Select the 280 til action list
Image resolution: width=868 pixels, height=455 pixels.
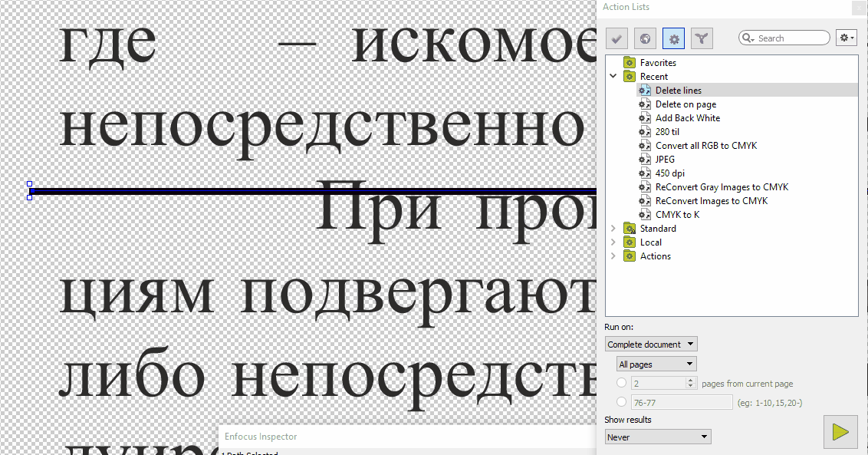tap(667, 132)
